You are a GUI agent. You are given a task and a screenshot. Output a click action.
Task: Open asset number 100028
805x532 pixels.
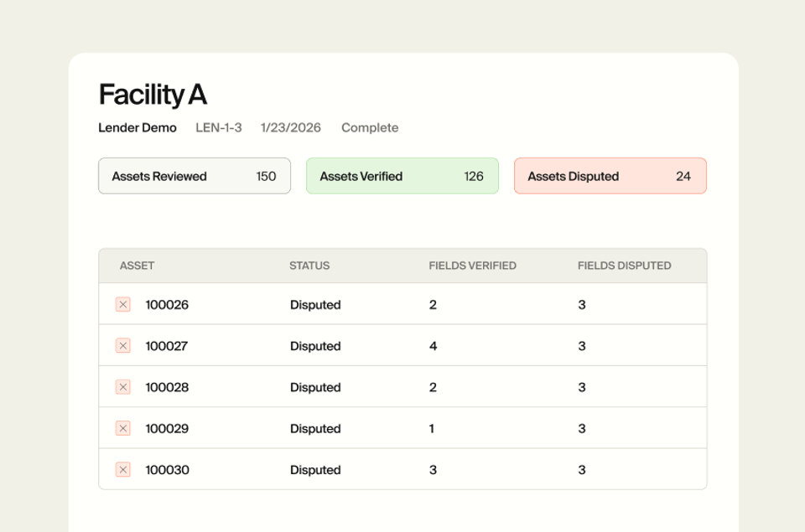click(x=167, y=387)
